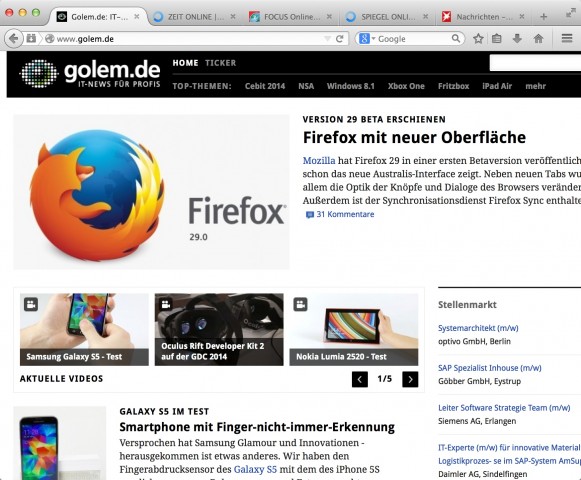Viewport: 581px width, 480px height.
Task: Click the icon left of the globe in address bar
Action: (31, 39)
